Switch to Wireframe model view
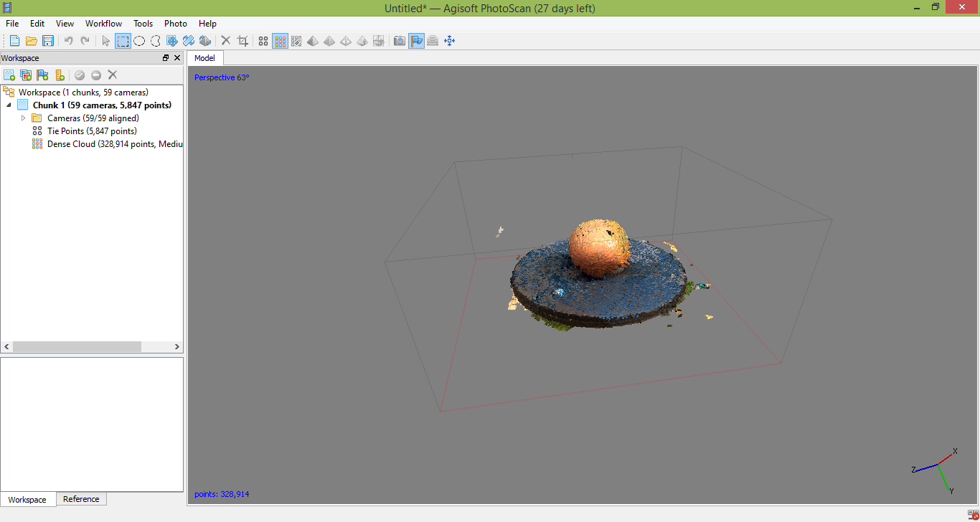 (x=346, y=41)
